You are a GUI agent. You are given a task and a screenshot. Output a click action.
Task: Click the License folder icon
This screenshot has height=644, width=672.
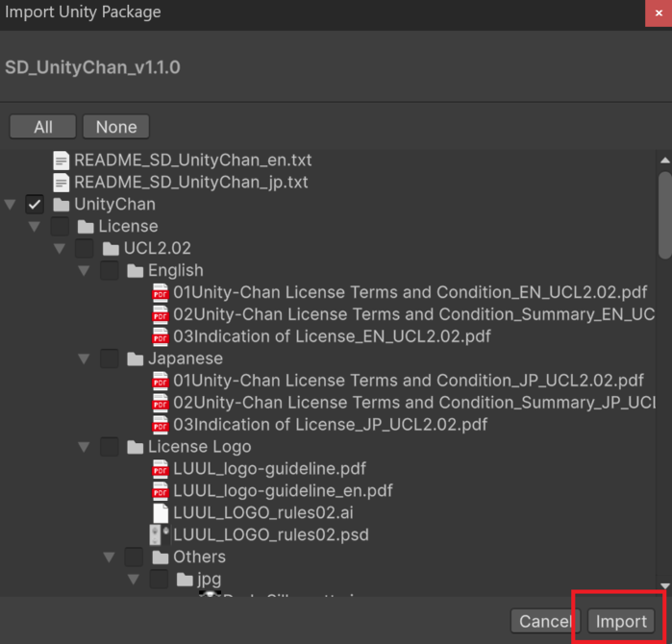coord(86,227)
